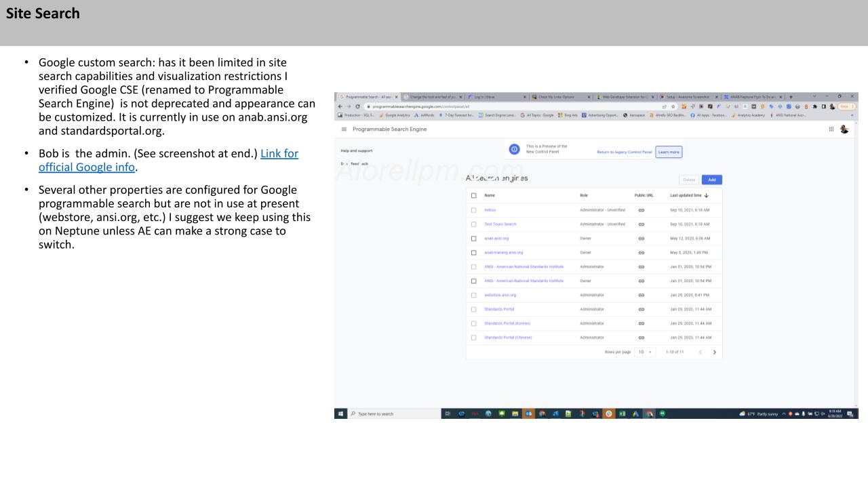Click the Windows Start button

click(340, 413)
